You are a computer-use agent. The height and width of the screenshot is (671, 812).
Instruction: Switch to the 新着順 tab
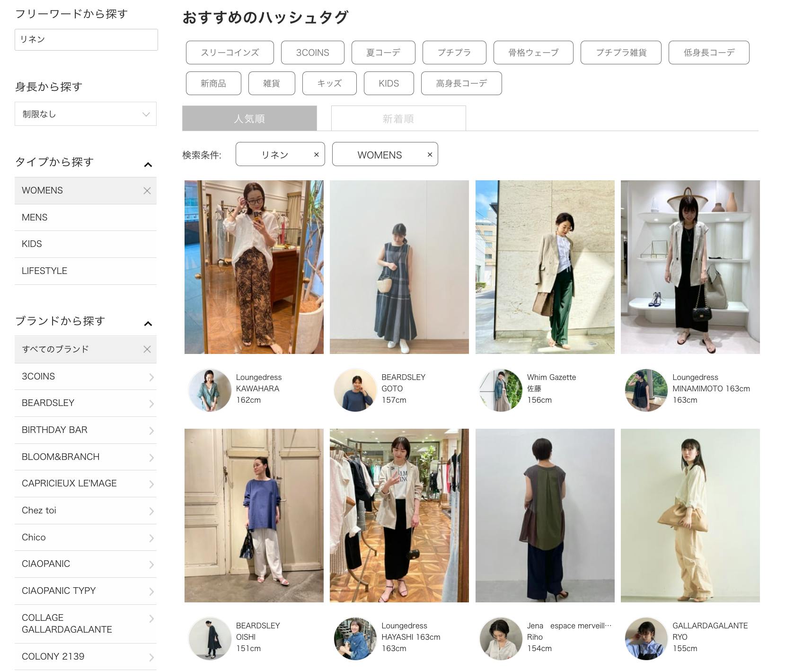(398, 118)
